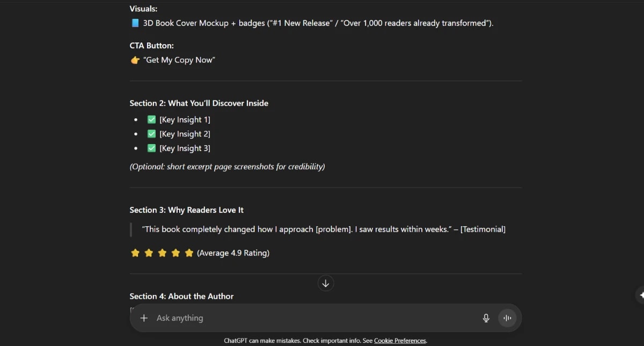
Task: Click the Ask anything input field
Action: click(x=268, y=318)
